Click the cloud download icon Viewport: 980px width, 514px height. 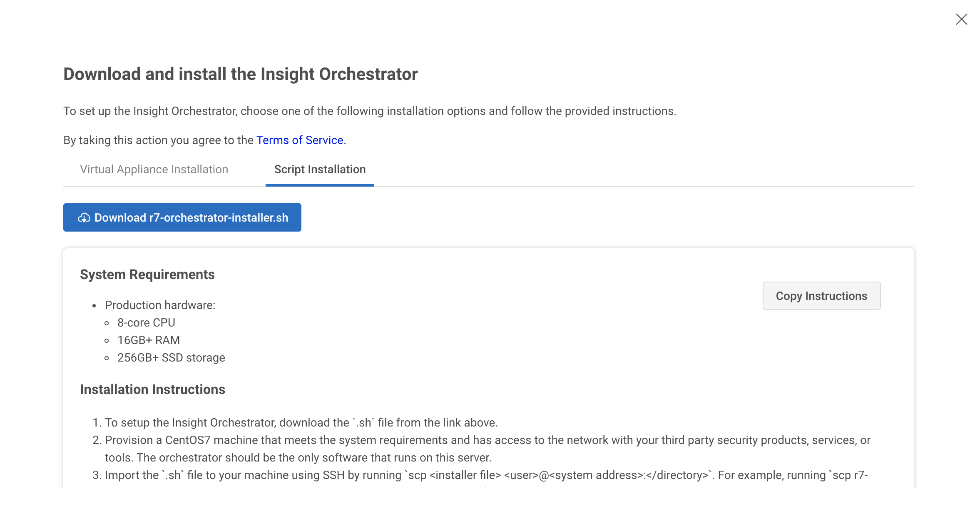pos(84,218)
